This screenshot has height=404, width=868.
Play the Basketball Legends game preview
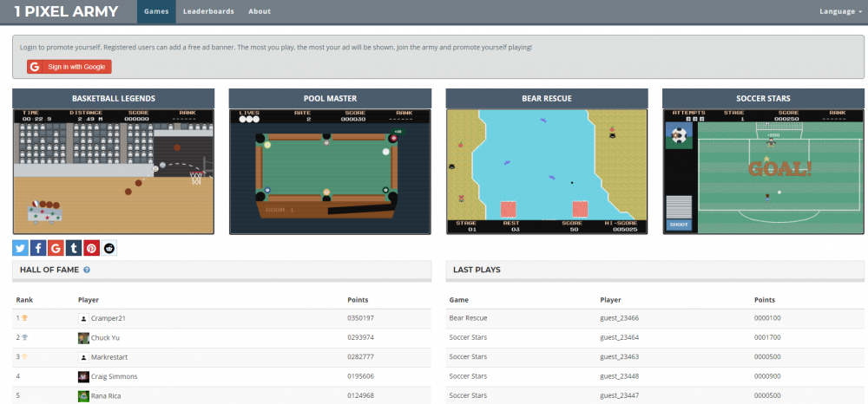114,172
